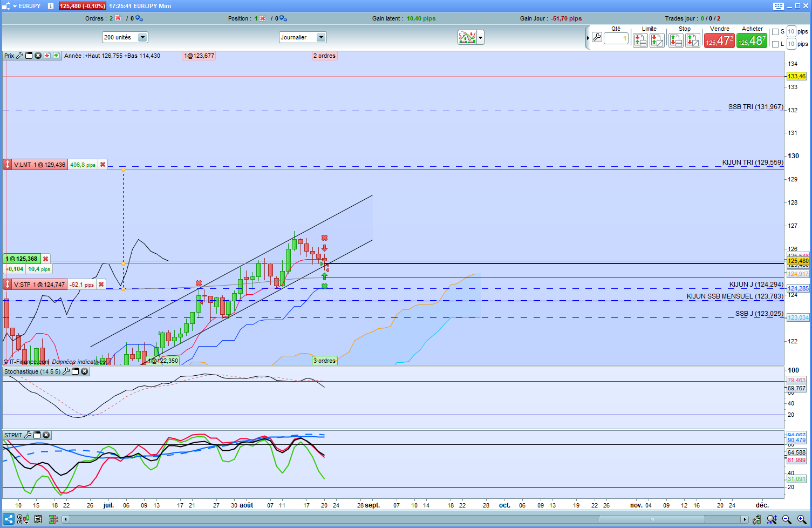Screen dimensions: 812x528
Task: Close the Prix price panel
Action: [38, 56]
